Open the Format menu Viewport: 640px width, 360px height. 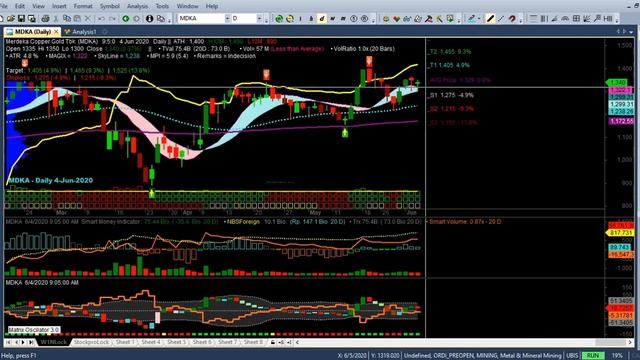pos(83,6)
